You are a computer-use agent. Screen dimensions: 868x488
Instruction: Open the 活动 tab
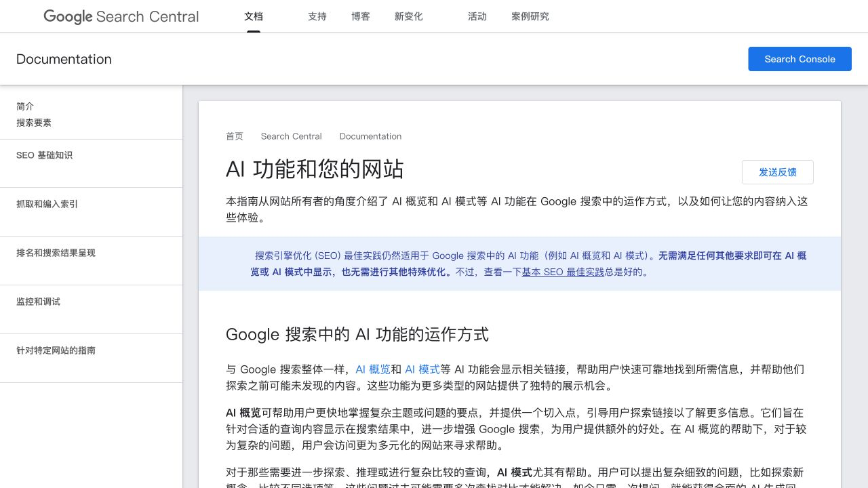pyautogui.click(x=477, y=16)
